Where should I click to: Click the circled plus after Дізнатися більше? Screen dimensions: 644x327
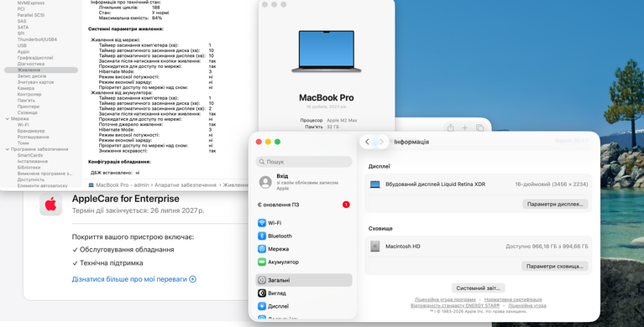192,279
